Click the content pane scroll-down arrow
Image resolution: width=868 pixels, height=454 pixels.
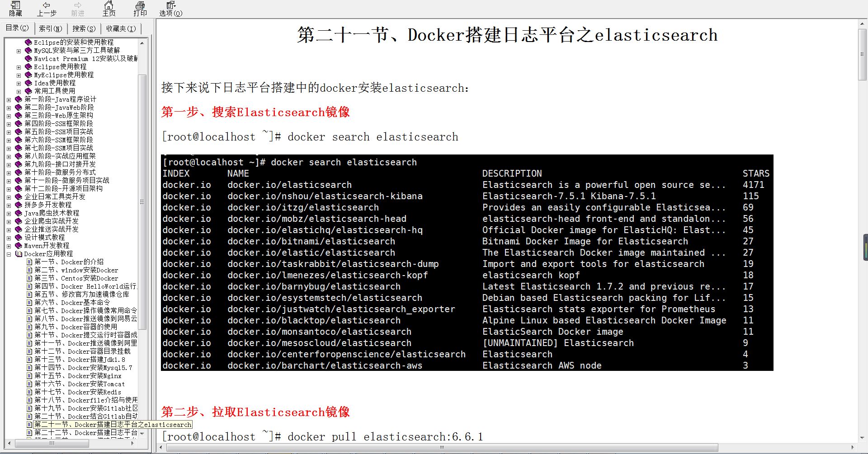point(863,438)
